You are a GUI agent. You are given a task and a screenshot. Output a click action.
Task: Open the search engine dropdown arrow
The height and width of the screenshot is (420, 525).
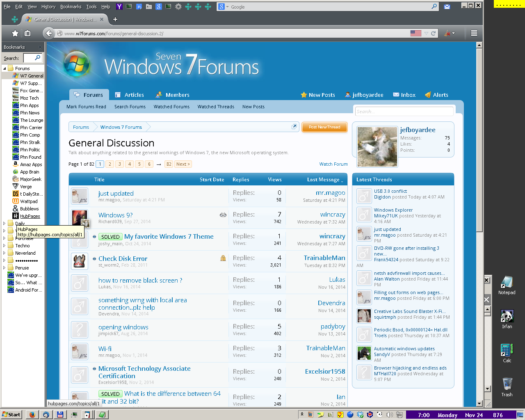point(227,7)
